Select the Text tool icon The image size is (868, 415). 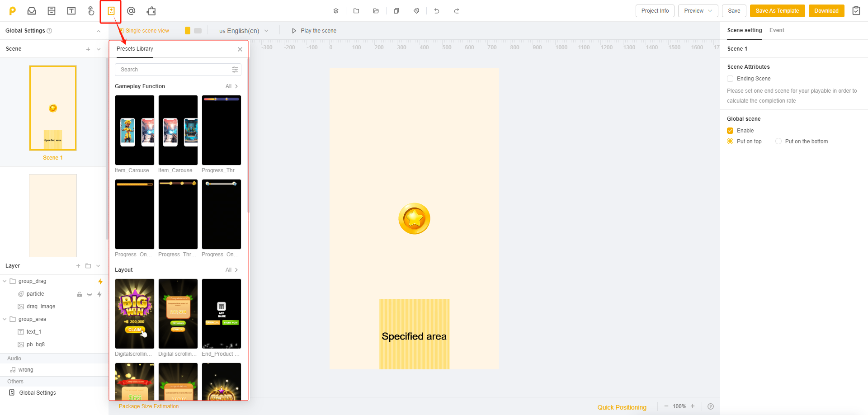click(71, 11)
